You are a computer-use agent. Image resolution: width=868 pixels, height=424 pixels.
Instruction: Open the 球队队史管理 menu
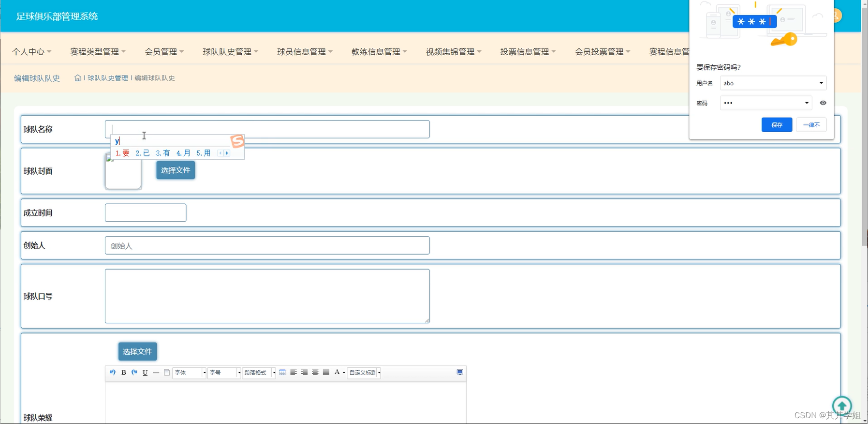coord(231,51)
